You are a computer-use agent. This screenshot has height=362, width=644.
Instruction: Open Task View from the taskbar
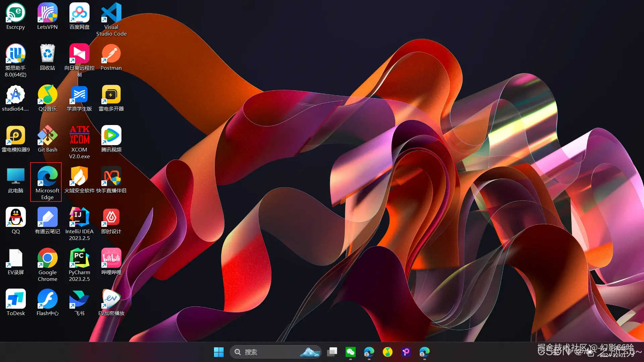click(x=332, y=352)
